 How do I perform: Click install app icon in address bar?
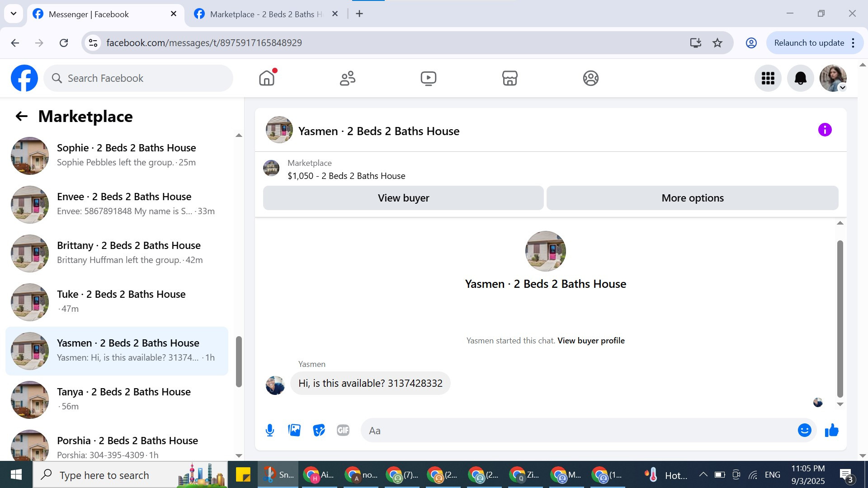695,43
